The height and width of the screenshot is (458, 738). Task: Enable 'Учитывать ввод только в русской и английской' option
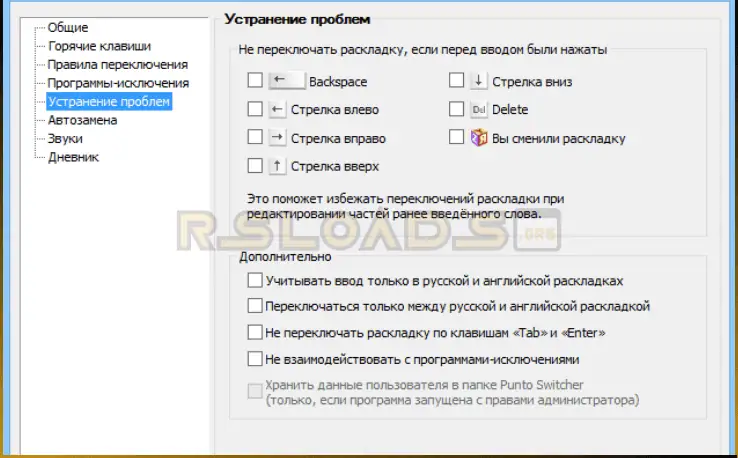point(255,281)
